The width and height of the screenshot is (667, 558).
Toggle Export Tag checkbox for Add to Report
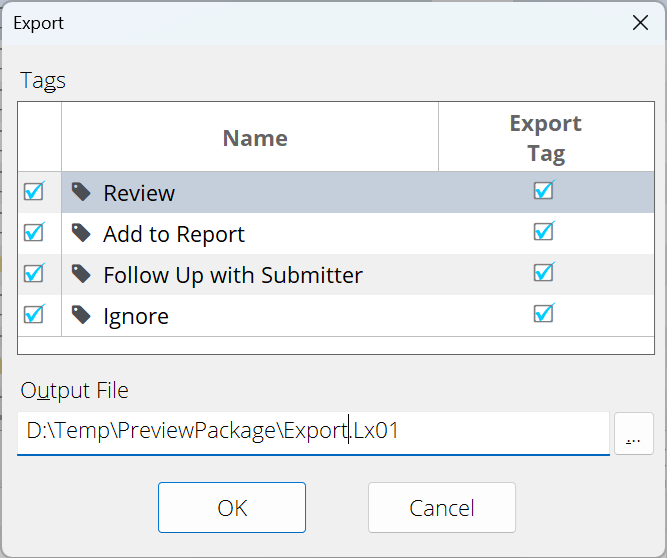coord(544,231)
